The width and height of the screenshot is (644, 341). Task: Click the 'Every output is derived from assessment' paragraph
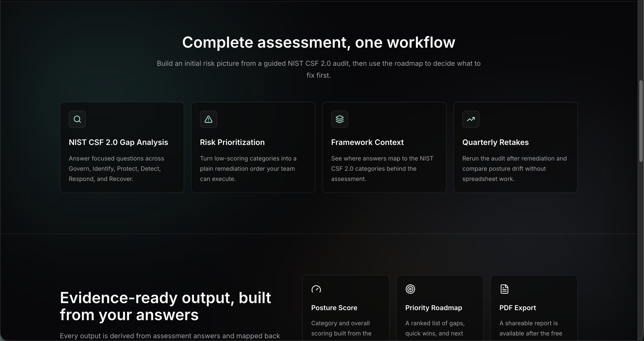pyautogui.click(x=170, y=336)
